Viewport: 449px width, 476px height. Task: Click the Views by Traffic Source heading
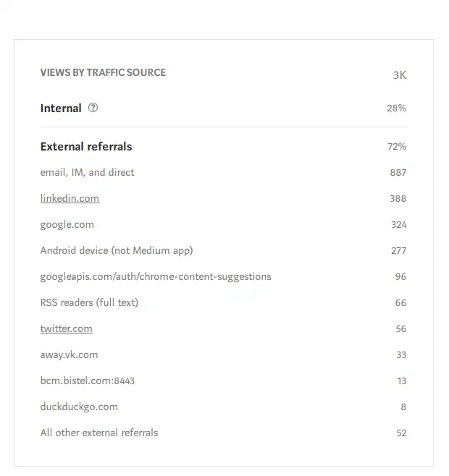tap(103, 72)
